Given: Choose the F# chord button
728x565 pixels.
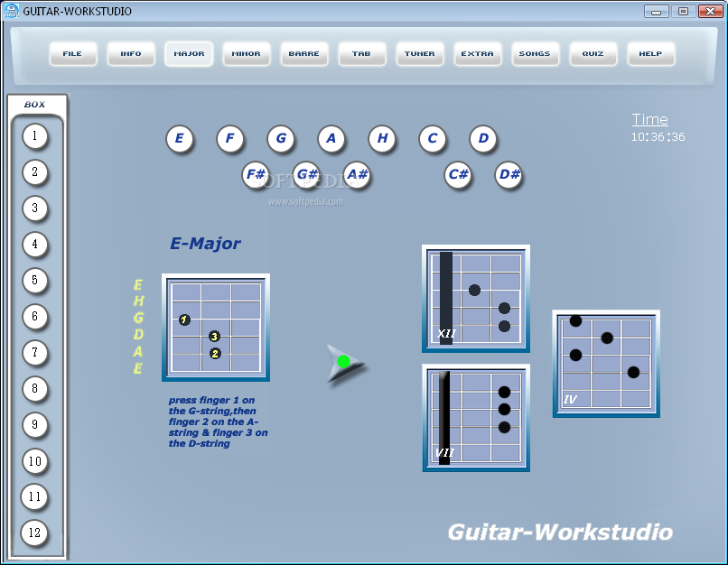Looking at the screenshot, I should pyautogui.click(x=256, y=175).
